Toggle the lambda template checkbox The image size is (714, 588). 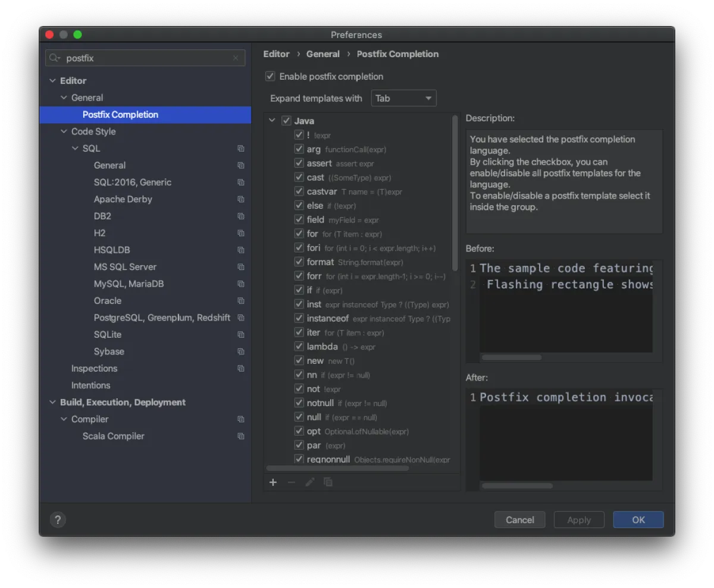(299, 347)
